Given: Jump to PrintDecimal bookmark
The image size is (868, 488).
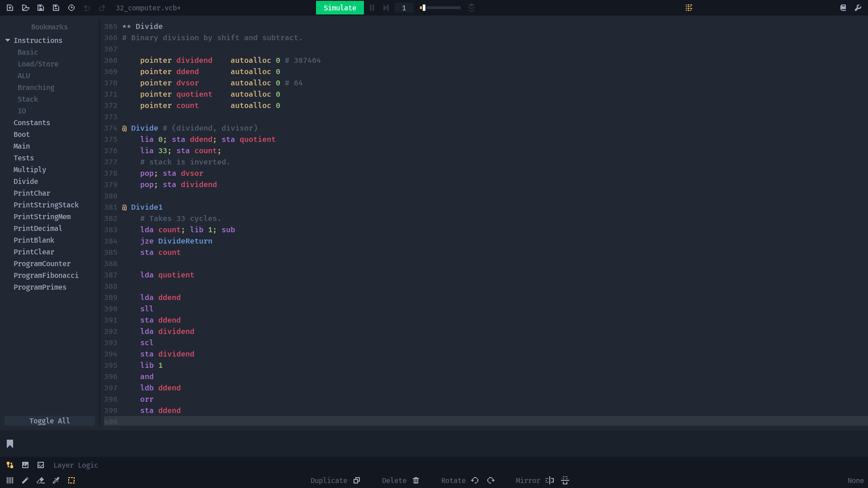Looking at the screenshot, I should tap(38, 228).
